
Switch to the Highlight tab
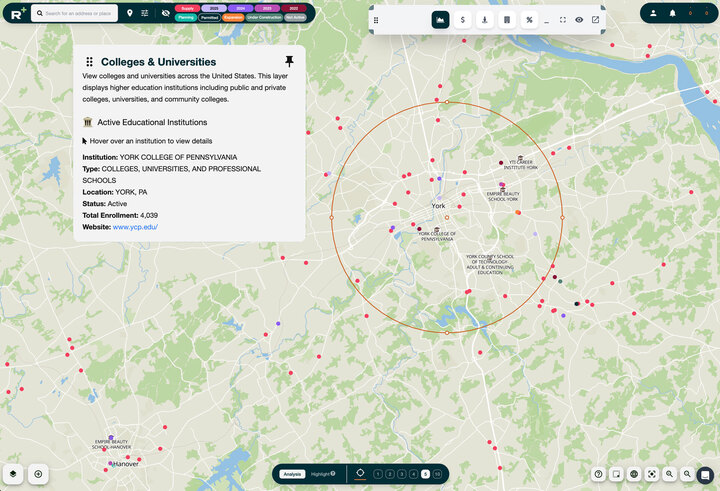(322, 474)
